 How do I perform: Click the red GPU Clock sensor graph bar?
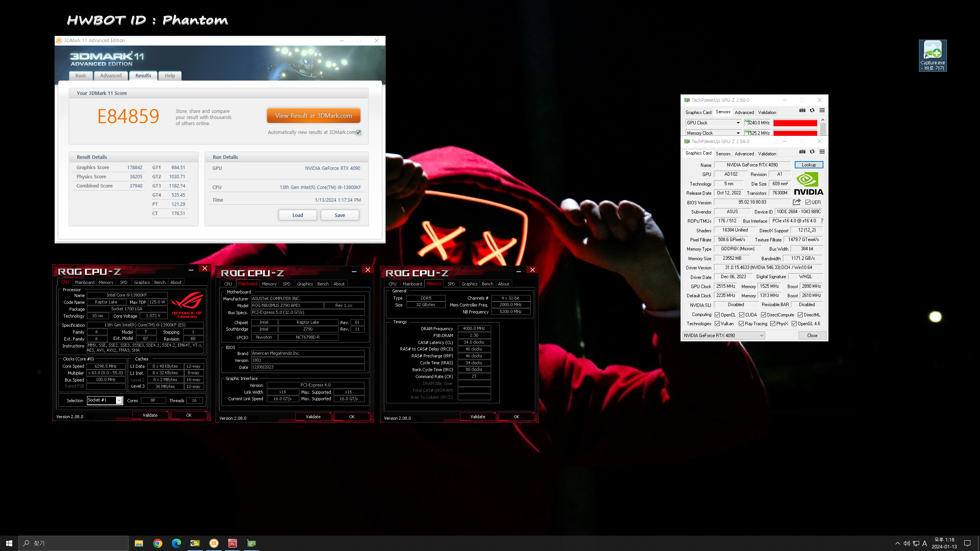[x=795, y=123]
